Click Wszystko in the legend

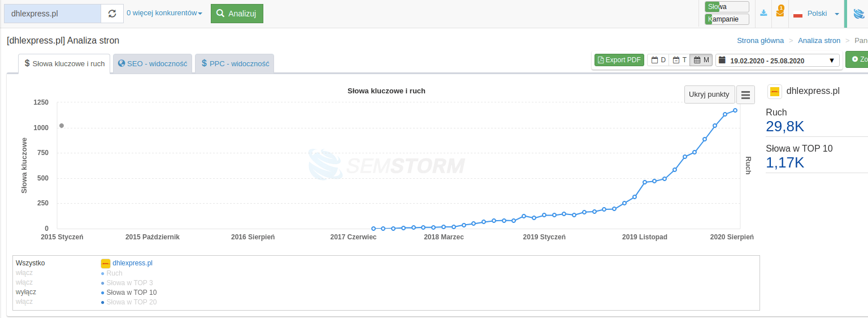point(31,263)
